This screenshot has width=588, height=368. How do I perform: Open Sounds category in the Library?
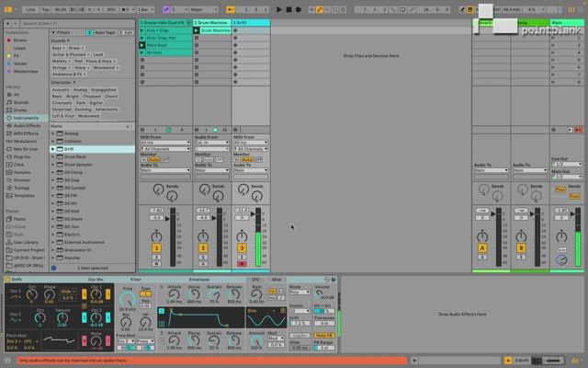[21, 102]
